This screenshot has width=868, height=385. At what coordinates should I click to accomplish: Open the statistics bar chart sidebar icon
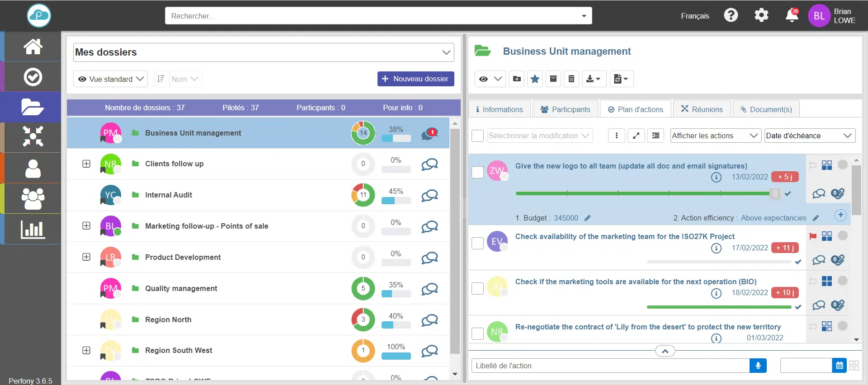coord(33,229)
